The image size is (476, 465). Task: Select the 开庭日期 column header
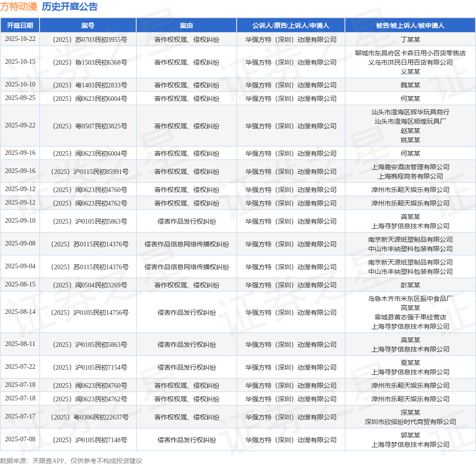20,26
